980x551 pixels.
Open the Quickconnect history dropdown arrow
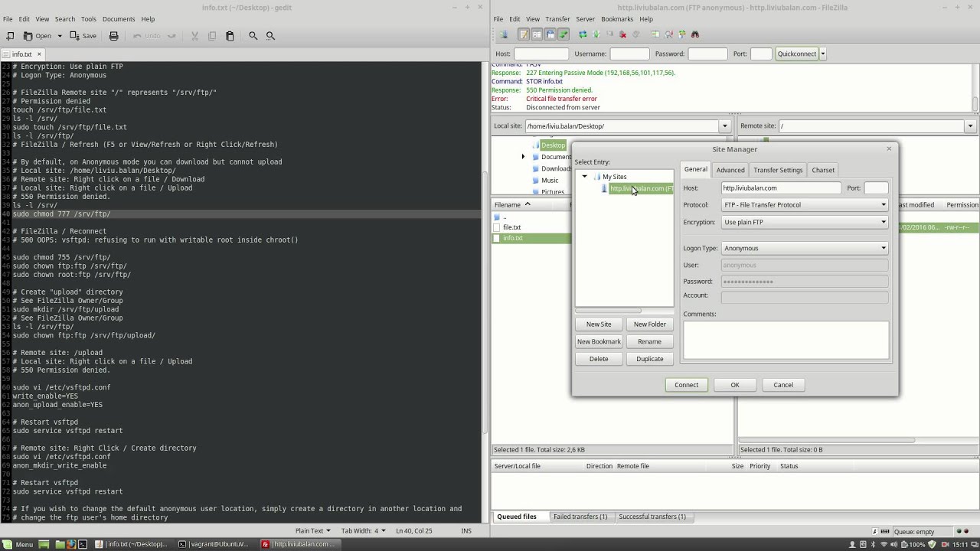(823, 54)
